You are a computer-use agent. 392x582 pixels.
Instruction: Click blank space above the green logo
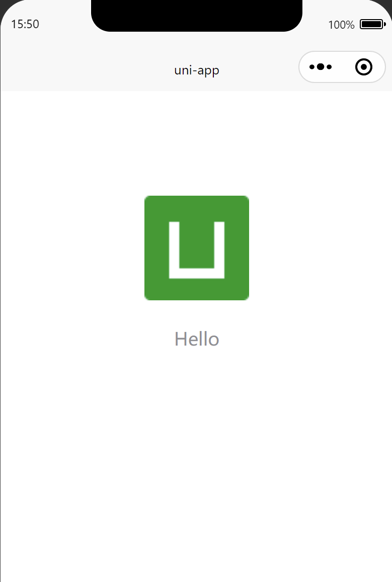pos(197,143)
